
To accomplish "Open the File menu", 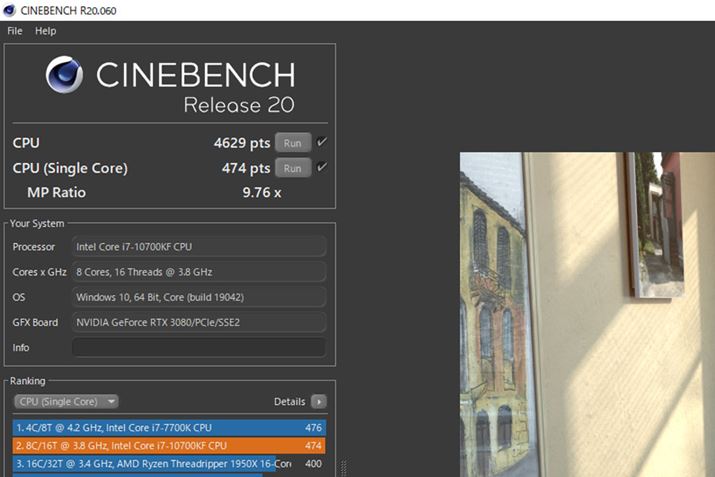I will [x=15, y=31].
